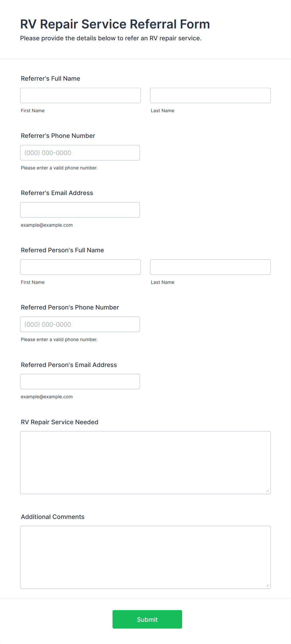Select the Referrer's Email Address field
The image size is (291, 644).
coord(80,210)
